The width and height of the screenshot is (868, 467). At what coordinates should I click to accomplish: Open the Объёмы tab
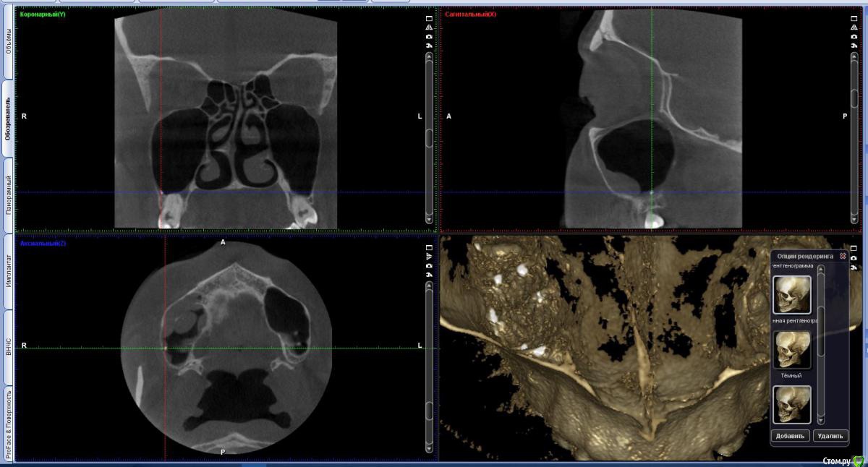(7, 41)
